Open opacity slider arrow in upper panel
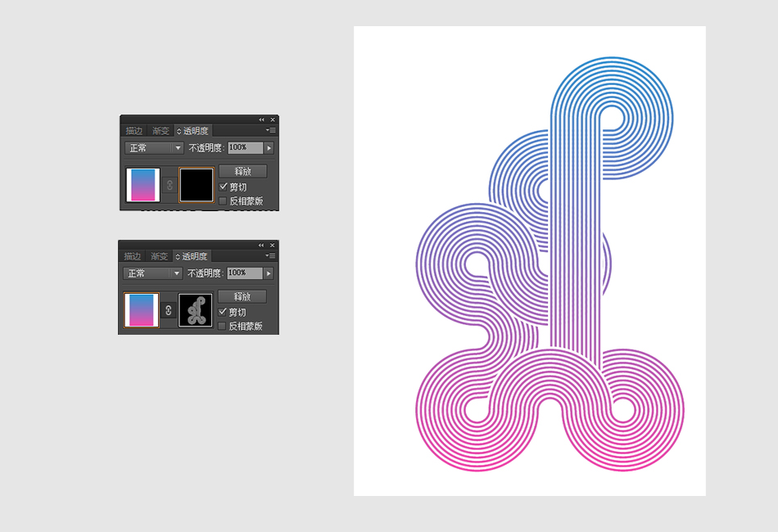The height and width of the screenshot is (532, 778). pyautogui.click(x=269, y=148)
